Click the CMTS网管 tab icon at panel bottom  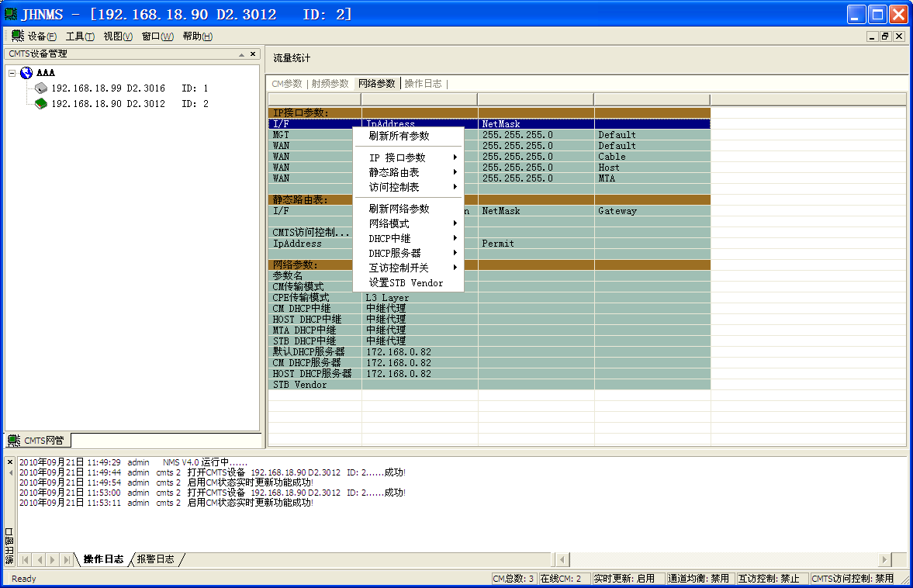pos(14,441)
